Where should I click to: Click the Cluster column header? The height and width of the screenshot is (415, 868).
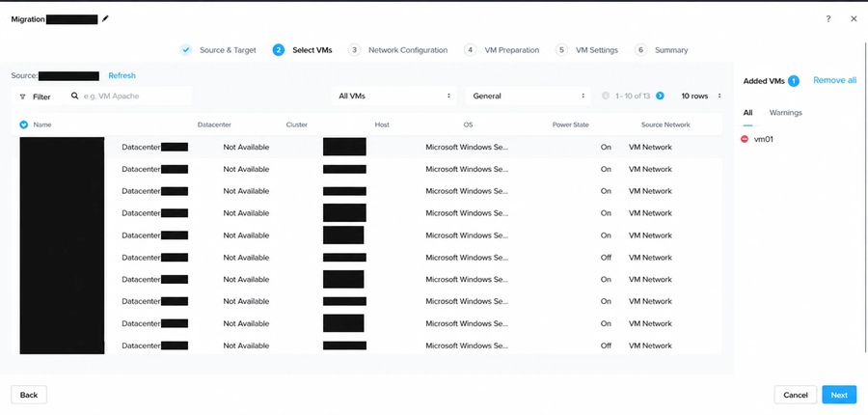(x=297, y=124)
